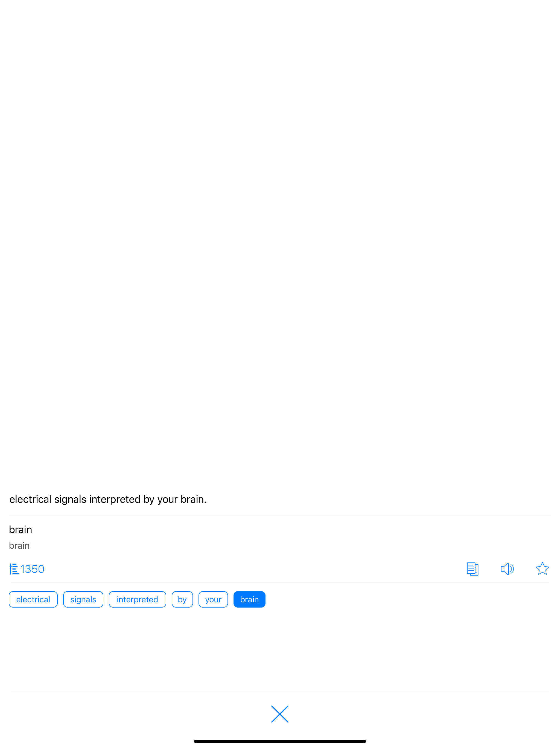Select the word chip 'by'
This screenshot has height=747, width=560.
182,599
